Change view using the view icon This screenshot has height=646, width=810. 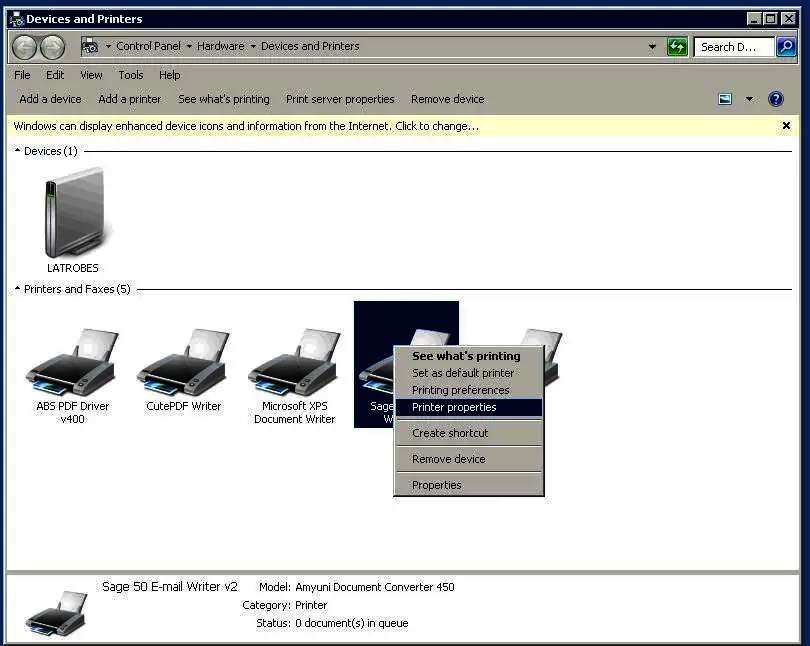(x=725, y=99)
